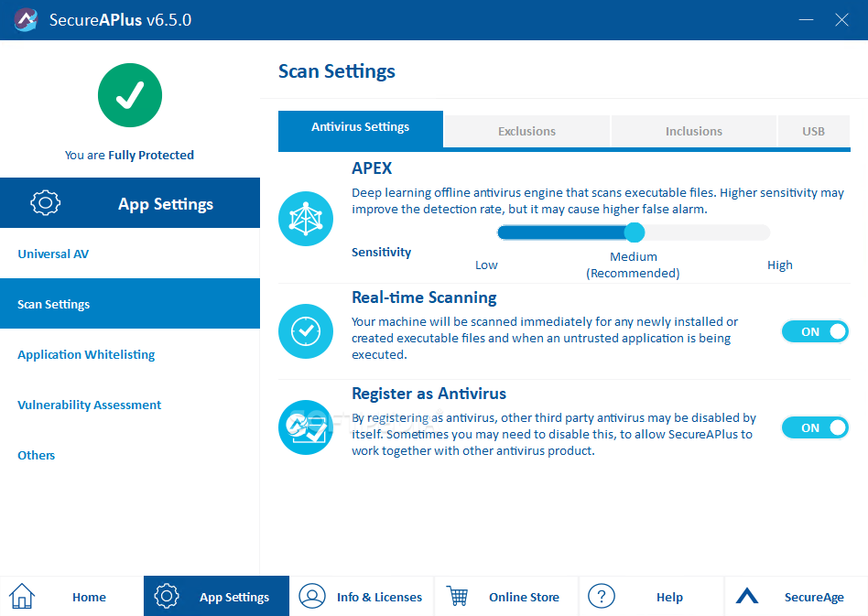The image size is (868, 616).
Task: Click the APEX section heading
Action: coord(372,168)
